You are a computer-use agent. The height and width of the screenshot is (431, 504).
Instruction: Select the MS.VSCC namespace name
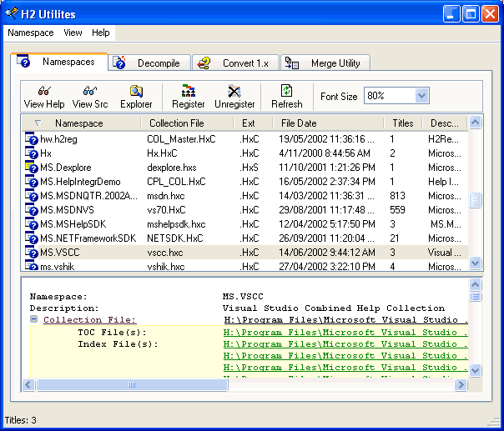[60, 253]
